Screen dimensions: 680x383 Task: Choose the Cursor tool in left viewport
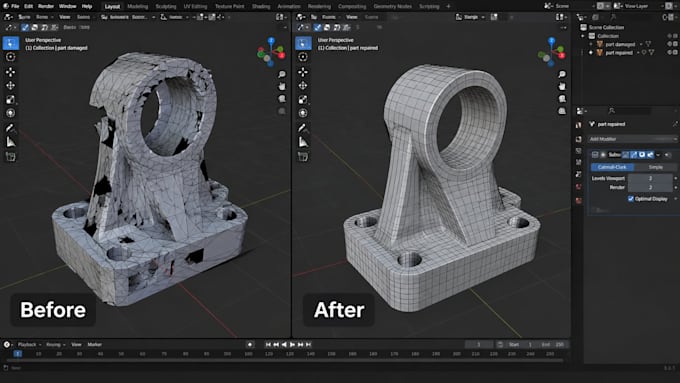11,57
